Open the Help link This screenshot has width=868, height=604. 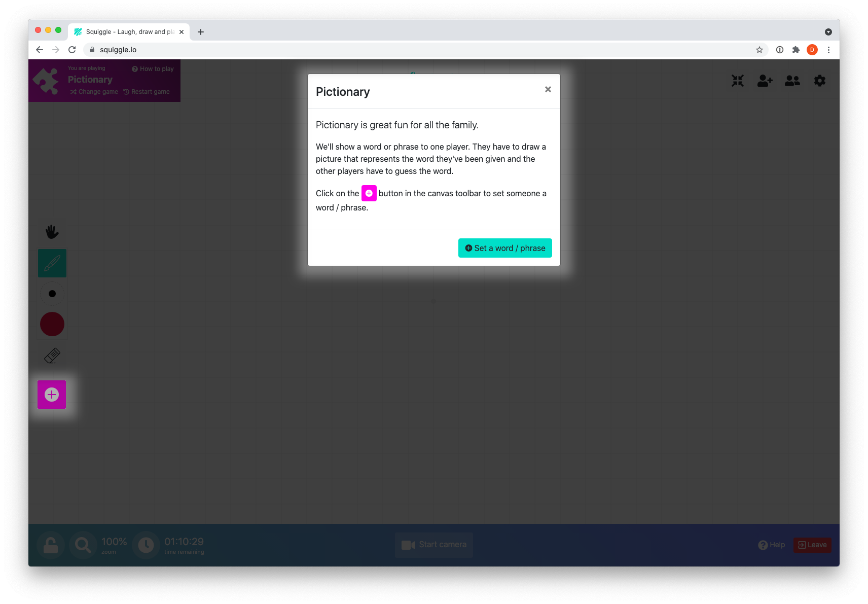coord(772,545)
